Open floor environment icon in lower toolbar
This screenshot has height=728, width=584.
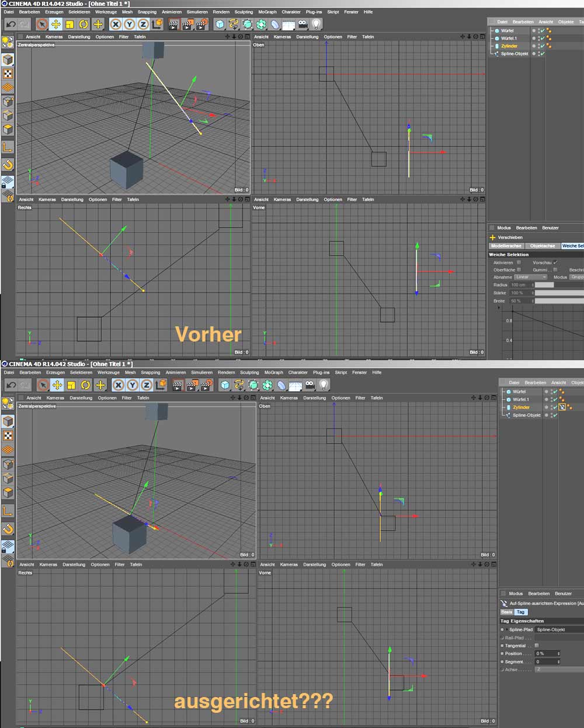(296, 385)
